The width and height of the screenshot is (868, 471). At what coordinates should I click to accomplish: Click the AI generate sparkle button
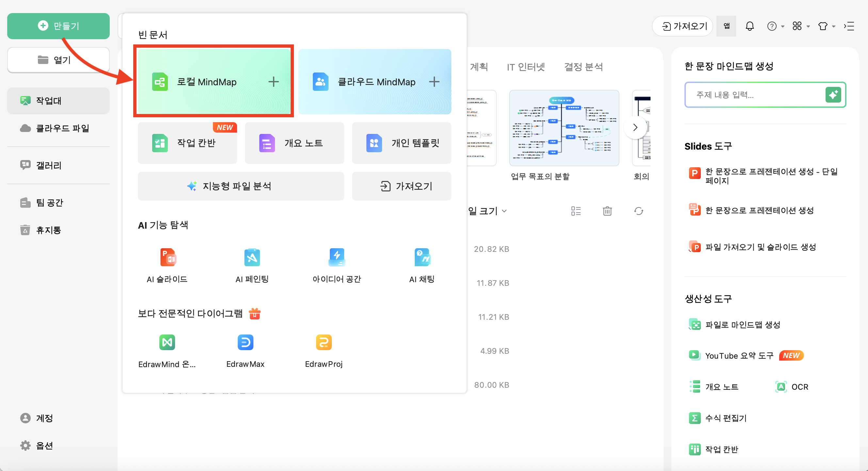tap(833, 95)
